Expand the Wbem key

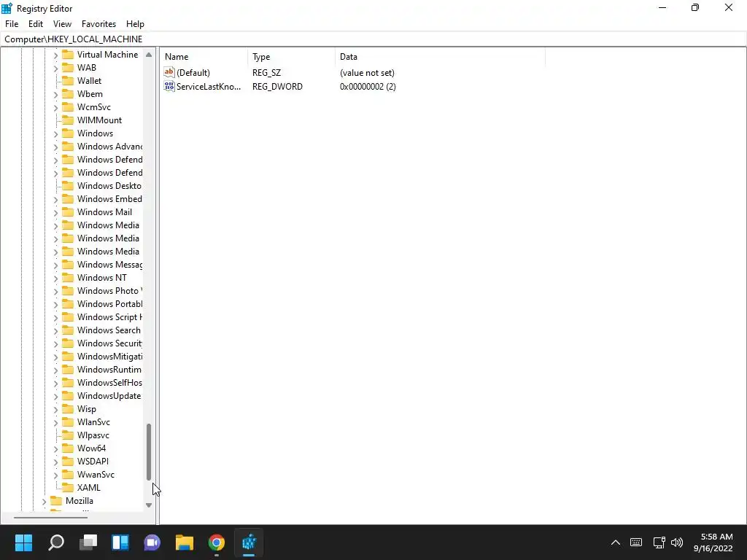pyautogui.click(x=55, y=94)
